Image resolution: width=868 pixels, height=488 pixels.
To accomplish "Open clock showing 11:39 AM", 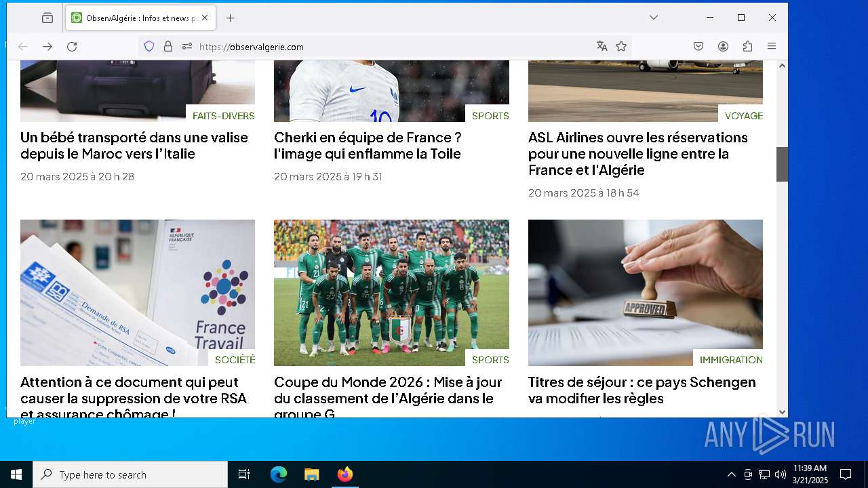I will coord(810,474).
